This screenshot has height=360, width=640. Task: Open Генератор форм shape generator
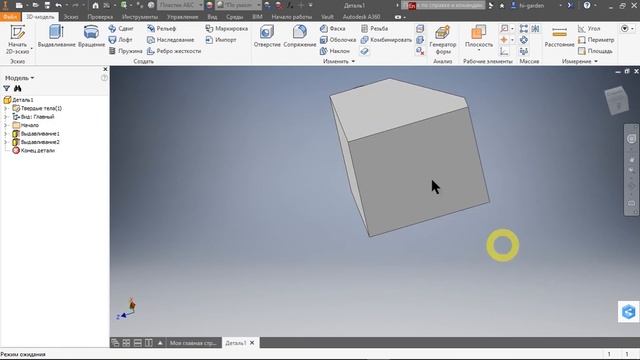(443, 40)
